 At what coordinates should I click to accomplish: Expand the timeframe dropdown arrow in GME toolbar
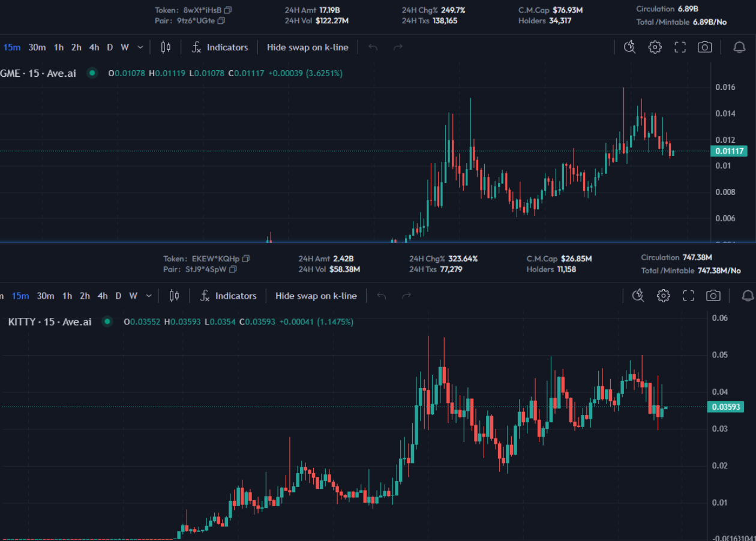[140, 47]
